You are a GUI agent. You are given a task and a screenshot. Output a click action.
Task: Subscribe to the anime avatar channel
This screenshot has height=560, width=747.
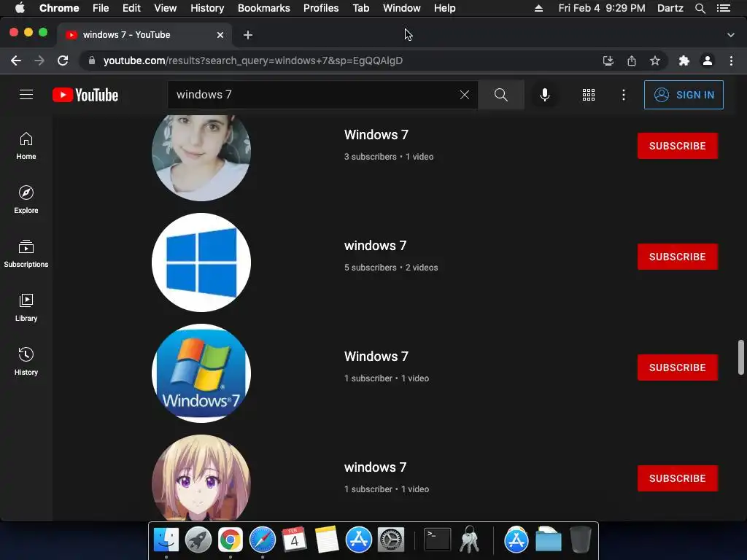click(678, 478)
